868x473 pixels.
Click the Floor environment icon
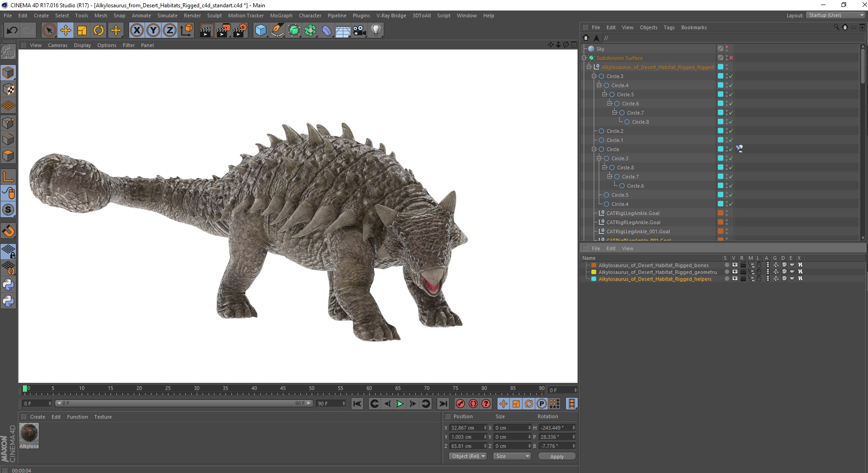coord(343,31)
